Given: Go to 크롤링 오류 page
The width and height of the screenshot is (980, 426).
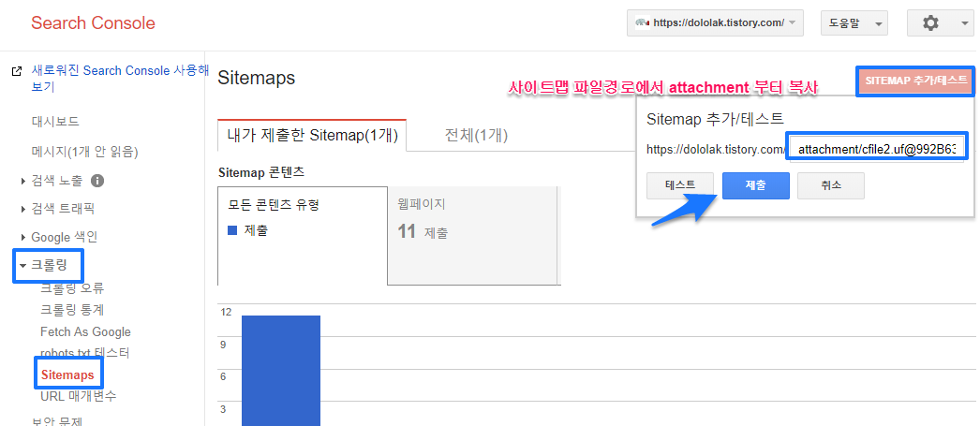Looking at the screenshot, I should pos(72,288).
